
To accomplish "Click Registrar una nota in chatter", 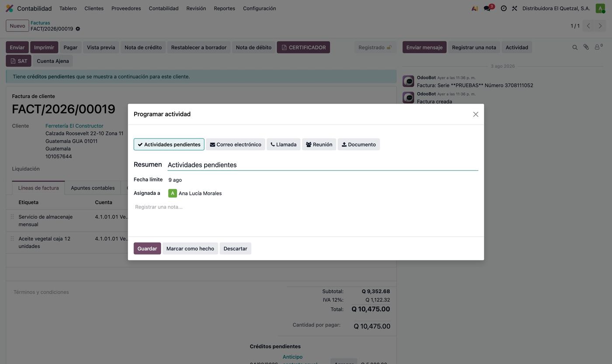I will click(474, 47).
